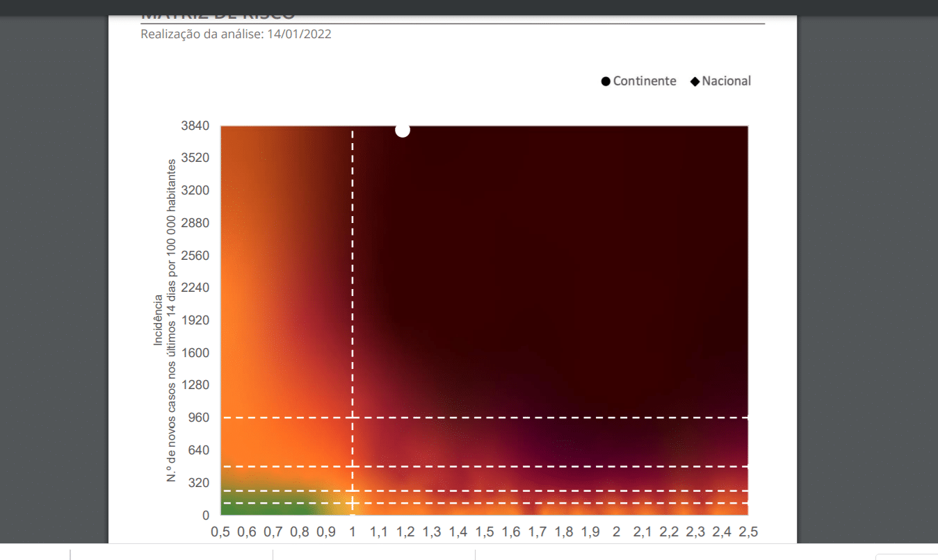This screenshot has height=560, width=938.
Task: Click the partially hidden Matriz de Risco heading
Action: 218,17
